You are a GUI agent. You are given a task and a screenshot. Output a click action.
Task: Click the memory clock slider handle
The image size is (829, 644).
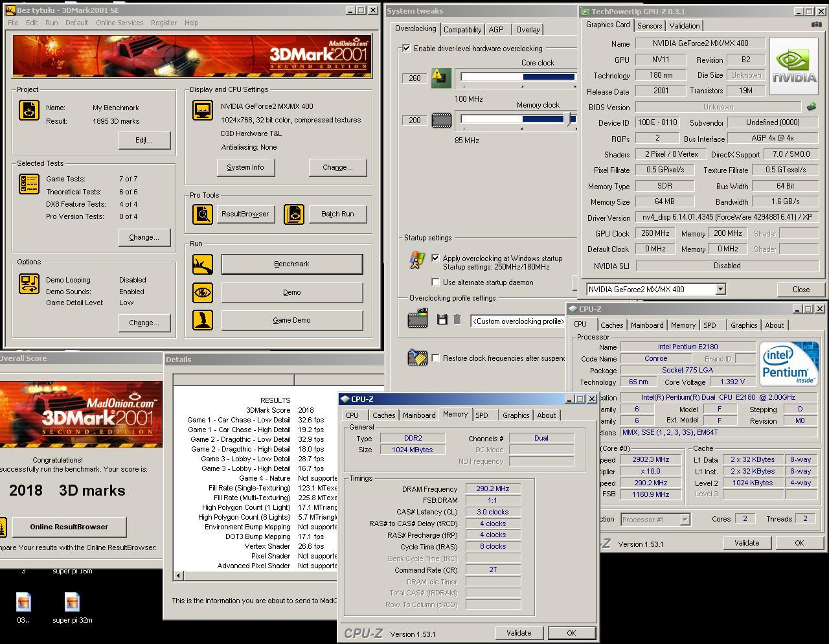click(571, 119)
